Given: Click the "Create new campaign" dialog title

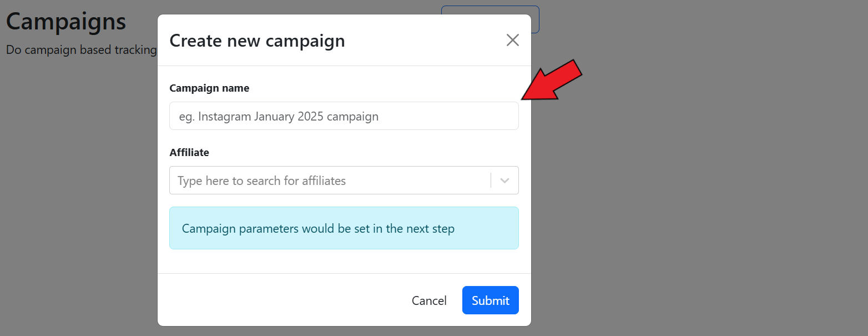Looking at the screenshot, I should (257, 41).
